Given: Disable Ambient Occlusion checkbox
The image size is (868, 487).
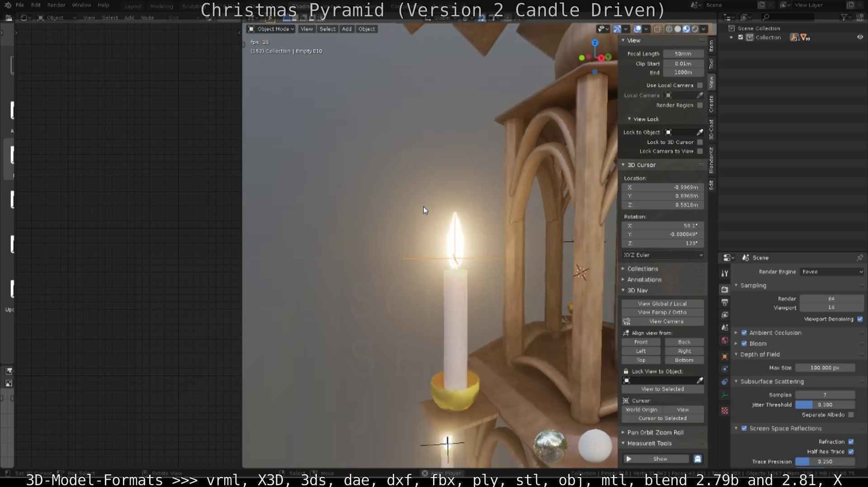Looking at the screenshot, I should tap(744, 333).
